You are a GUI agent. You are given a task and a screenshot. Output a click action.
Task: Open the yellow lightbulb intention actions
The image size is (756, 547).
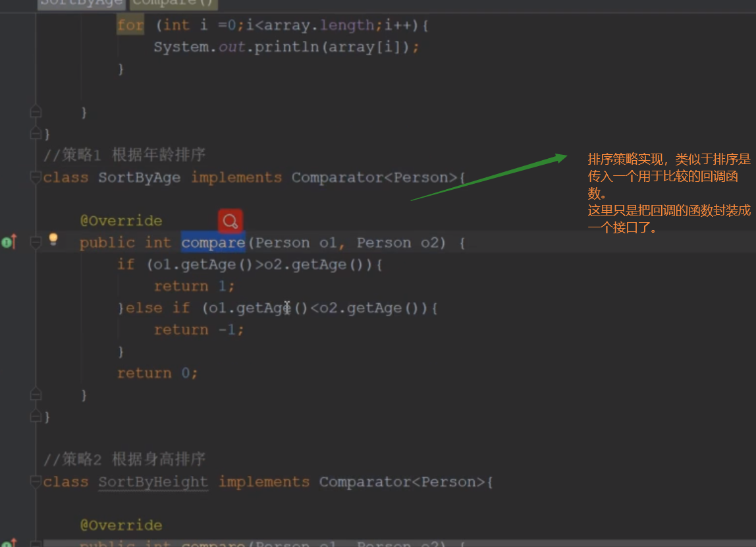(x=53, y=240)
